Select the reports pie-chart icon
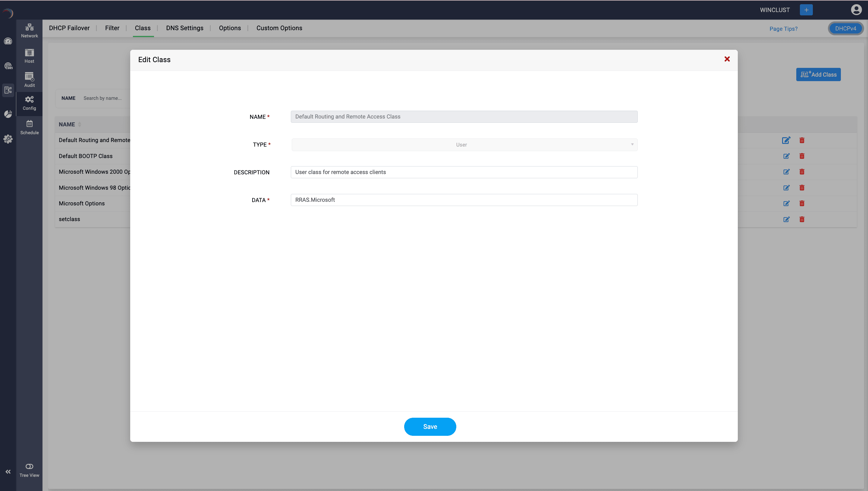The width and height of the screenshot is (868, 491). [x=8, y=114]
